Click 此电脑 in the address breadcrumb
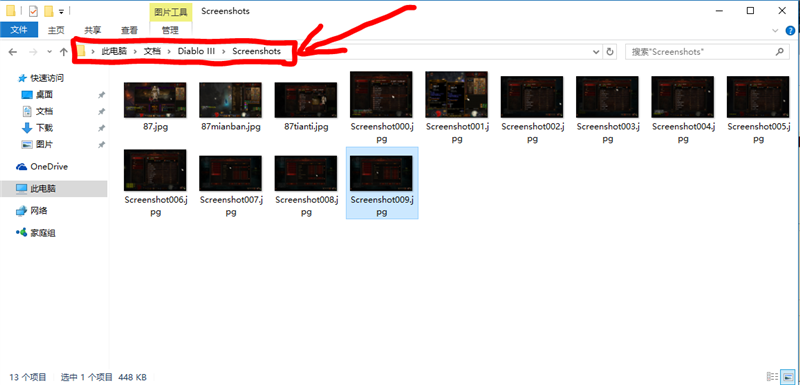This screenshot has width=800, height=385. pos(114,51)
